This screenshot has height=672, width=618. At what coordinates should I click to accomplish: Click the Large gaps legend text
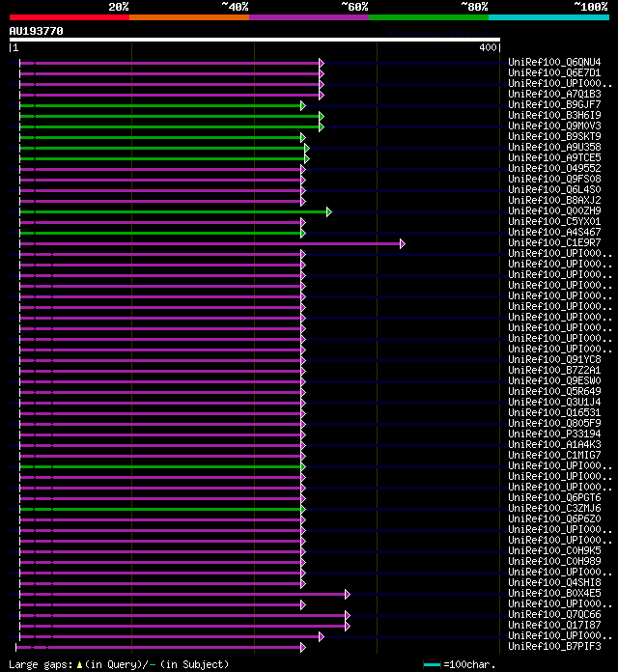pos(119,664)
